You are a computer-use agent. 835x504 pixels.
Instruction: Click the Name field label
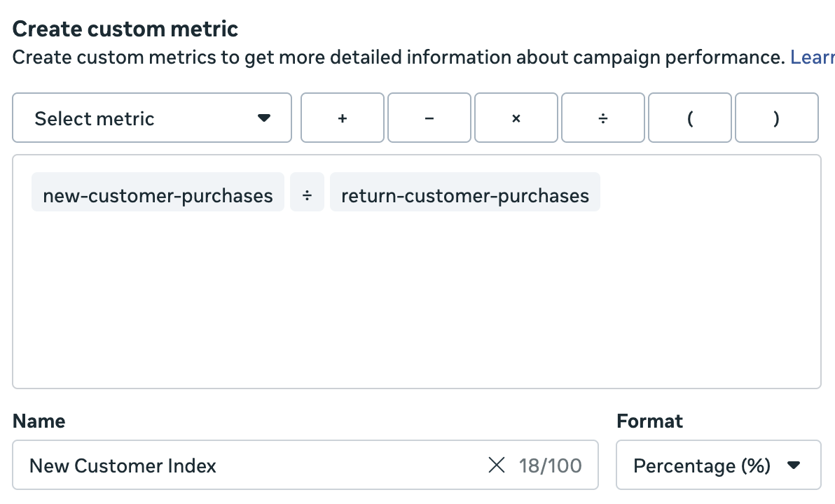click(x=39, y=421)
